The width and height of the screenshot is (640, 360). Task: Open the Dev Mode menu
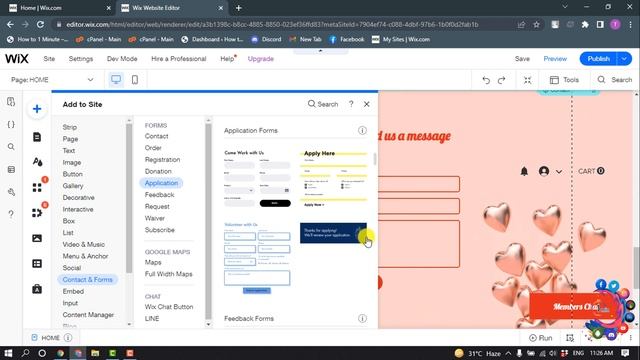point(122,59)
